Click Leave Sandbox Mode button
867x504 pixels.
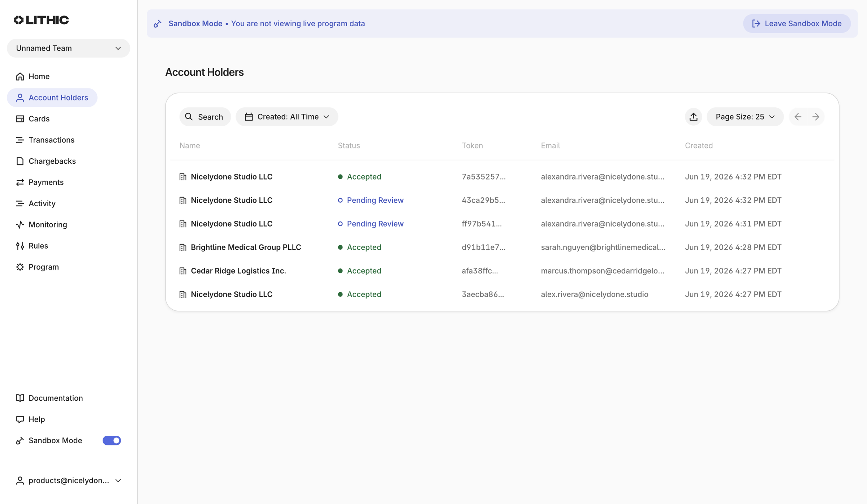point(797,23)
